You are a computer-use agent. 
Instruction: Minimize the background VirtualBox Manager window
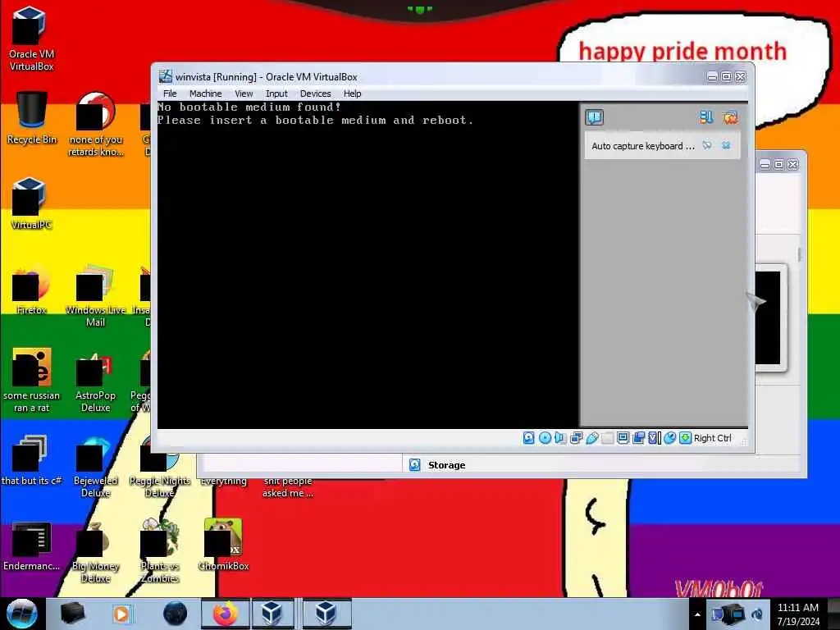(765, 164)
